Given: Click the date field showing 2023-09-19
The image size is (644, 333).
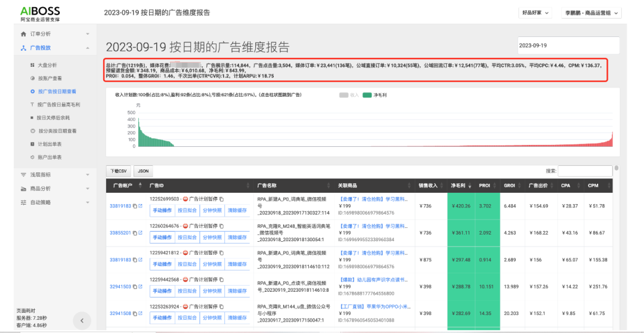Looking at the screenshot, I should tap(568, 45).
